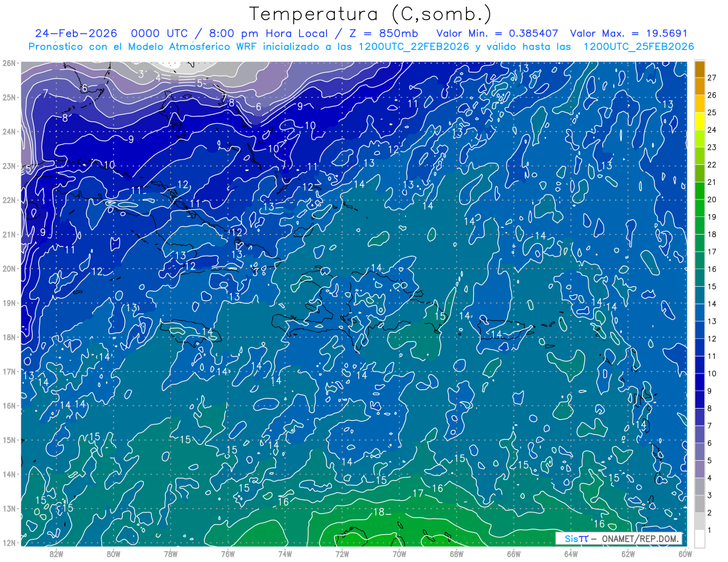Click the "Valor Min. = 0.385407" value
Viewport: 728px width, 562px height.
tap(497, 33)
